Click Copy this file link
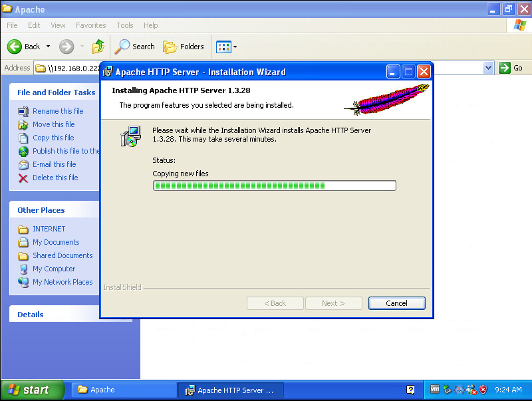532x401 pixels. [x=53, y=138]
